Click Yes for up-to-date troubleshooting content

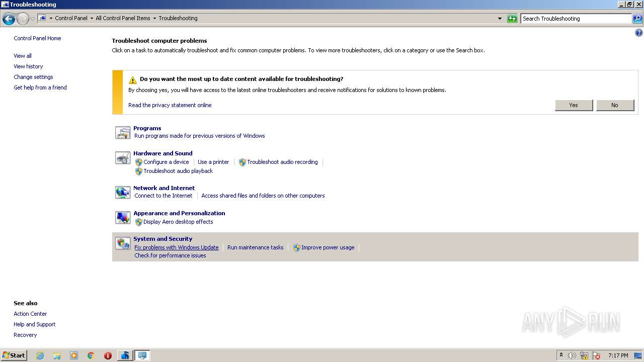574,105
